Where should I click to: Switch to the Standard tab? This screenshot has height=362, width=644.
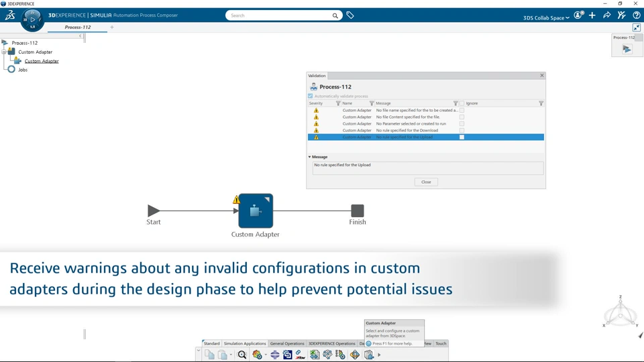coord(211,343)
